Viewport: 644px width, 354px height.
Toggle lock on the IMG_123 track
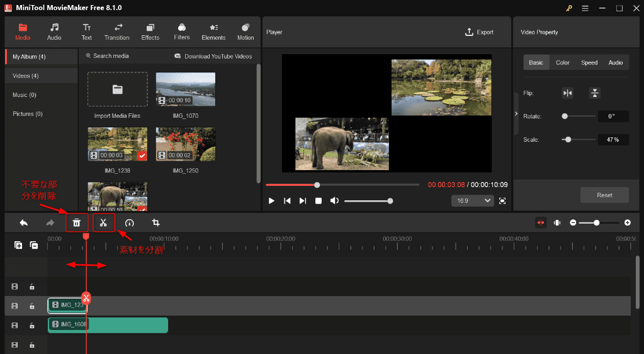tap(32, 306)
